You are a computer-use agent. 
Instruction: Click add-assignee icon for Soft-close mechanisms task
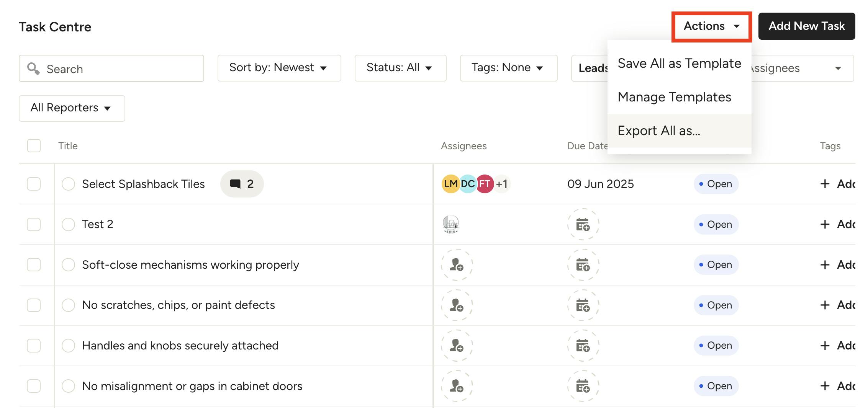coord(457,265)
